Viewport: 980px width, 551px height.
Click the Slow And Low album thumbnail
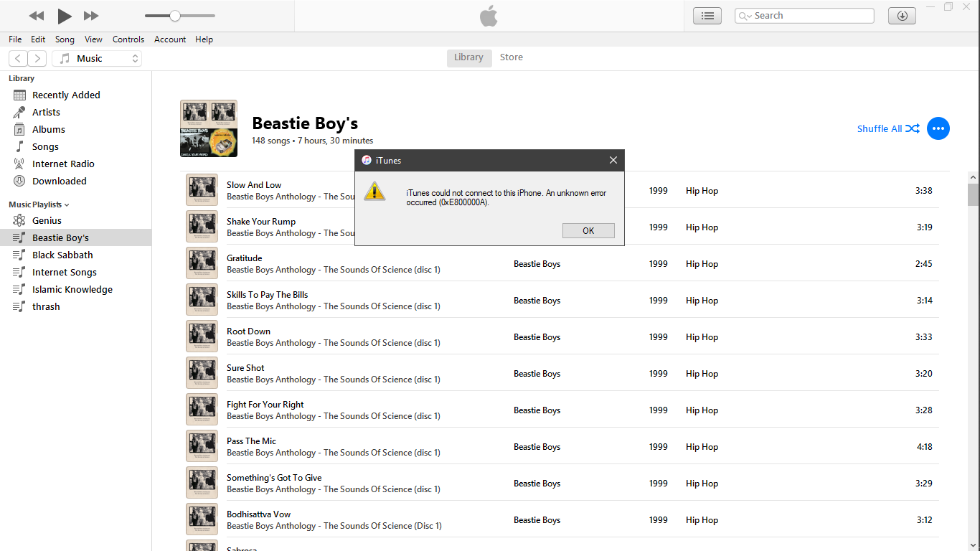pyautogui.click(x=202, y=190)
